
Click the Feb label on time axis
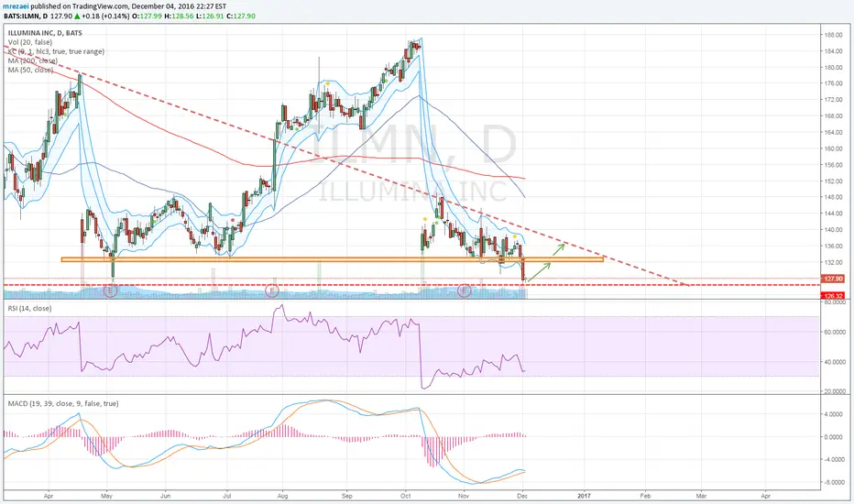(645, 497)
